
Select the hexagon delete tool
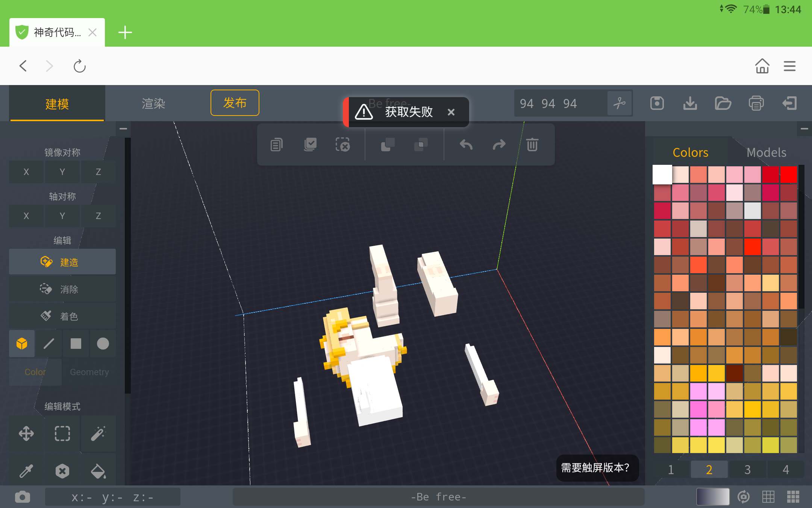(x=62, y=470)
